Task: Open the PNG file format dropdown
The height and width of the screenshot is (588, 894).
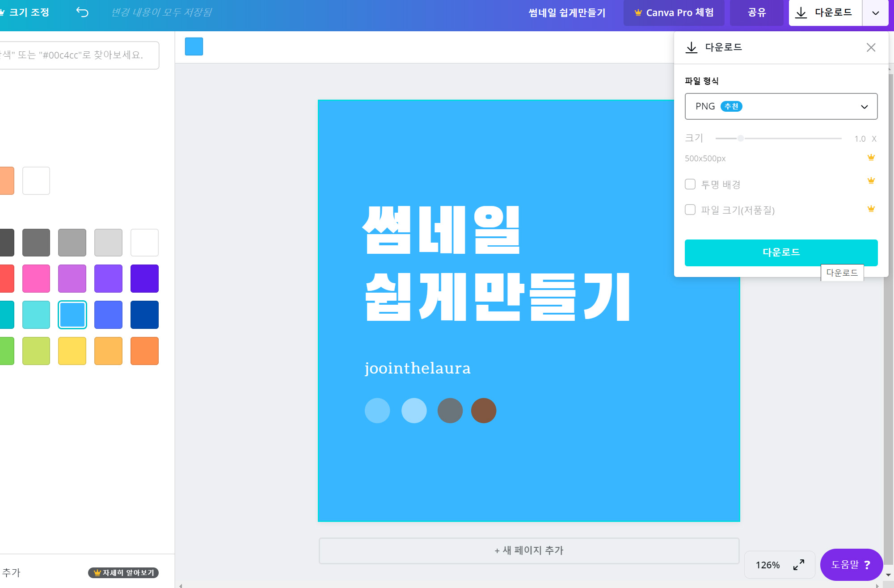Action: pos(781,106)
